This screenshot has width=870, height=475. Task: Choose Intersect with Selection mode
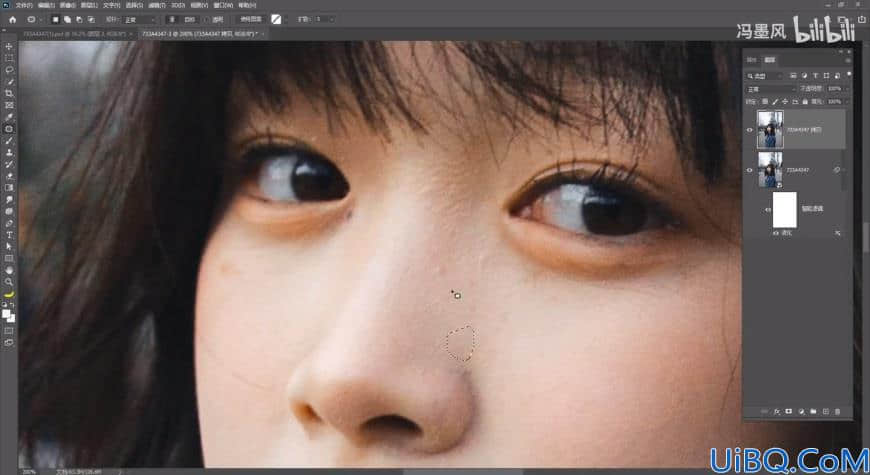click(91, 19)
